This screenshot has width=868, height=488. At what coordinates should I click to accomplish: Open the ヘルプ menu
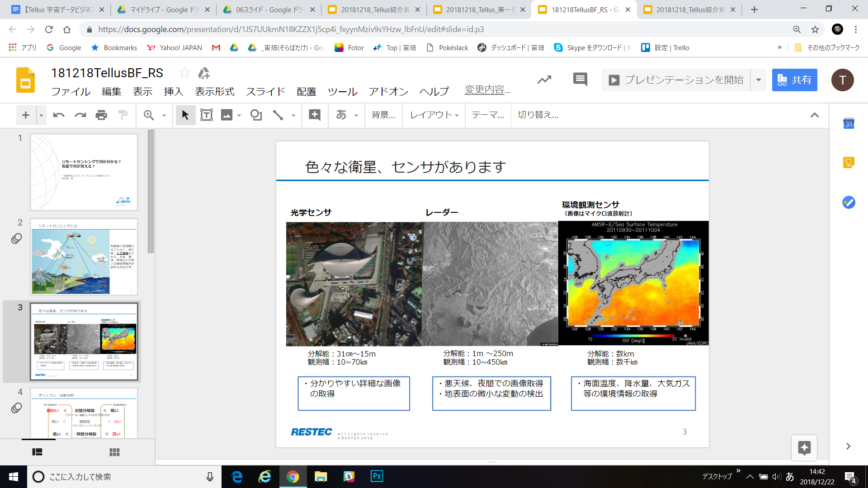coord(434,92)
